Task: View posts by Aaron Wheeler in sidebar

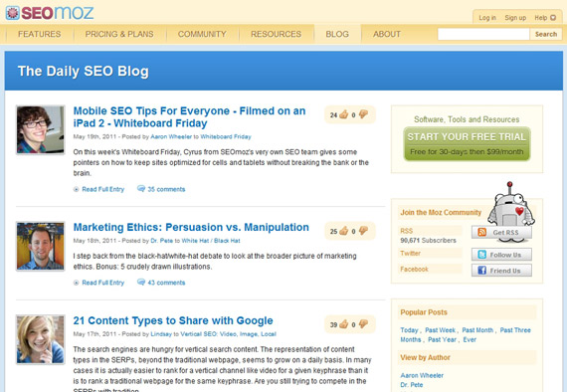Action: click(422, 375)
